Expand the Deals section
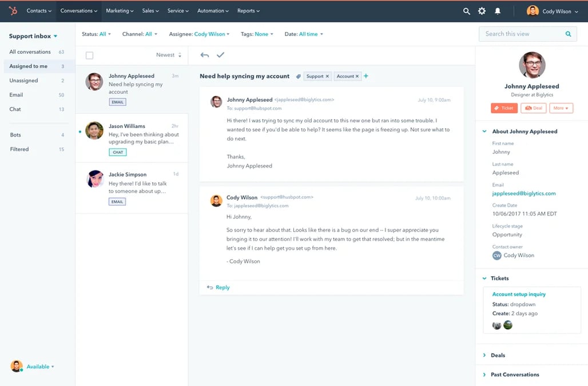This screenshot has width=588, height=386. pos(498,355)
